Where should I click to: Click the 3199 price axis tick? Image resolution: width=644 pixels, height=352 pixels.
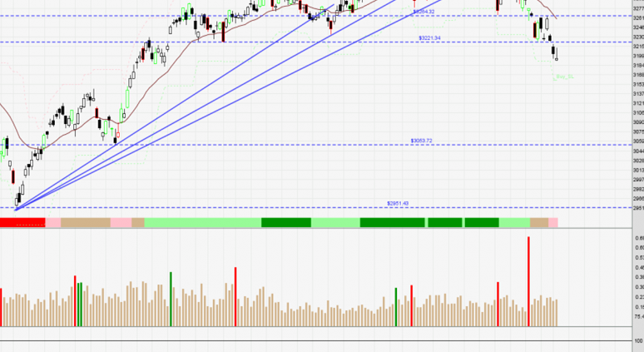[x=637, y=57]
